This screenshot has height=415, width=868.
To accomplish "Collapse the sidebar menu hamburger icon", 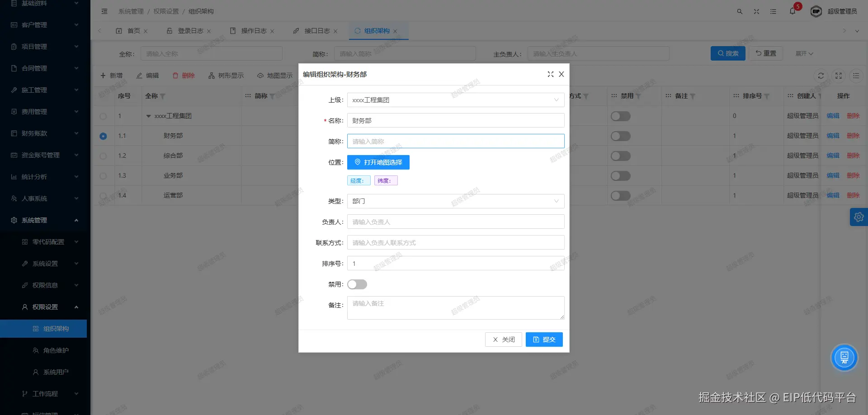I will coord(104,11).
